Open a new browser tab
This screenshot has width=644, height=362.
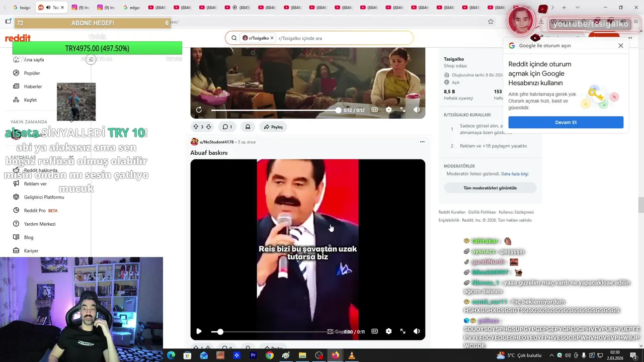click(564, 8)
